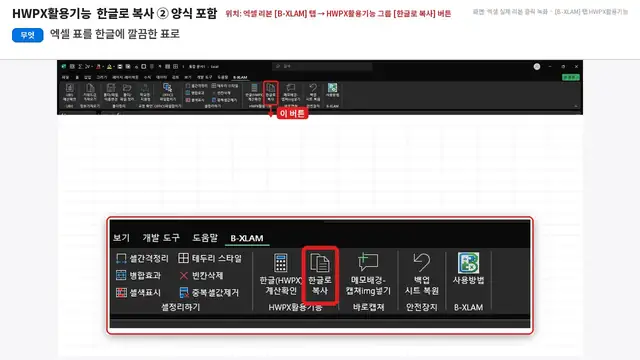Click the red 위치 path text in header
Screen dimensions: 640x360
coord(338,13)
